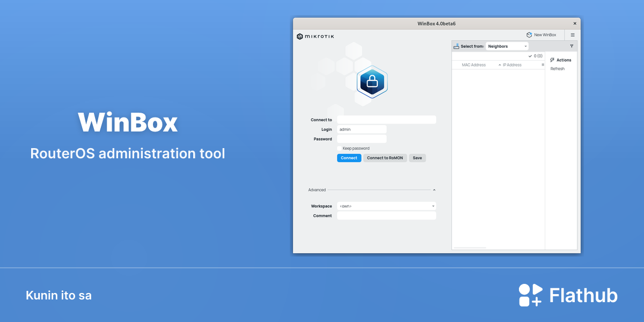Viewport: 644px width, 322px height.
Task: Click the New WinBox cube icon
Action: [529, 35]
